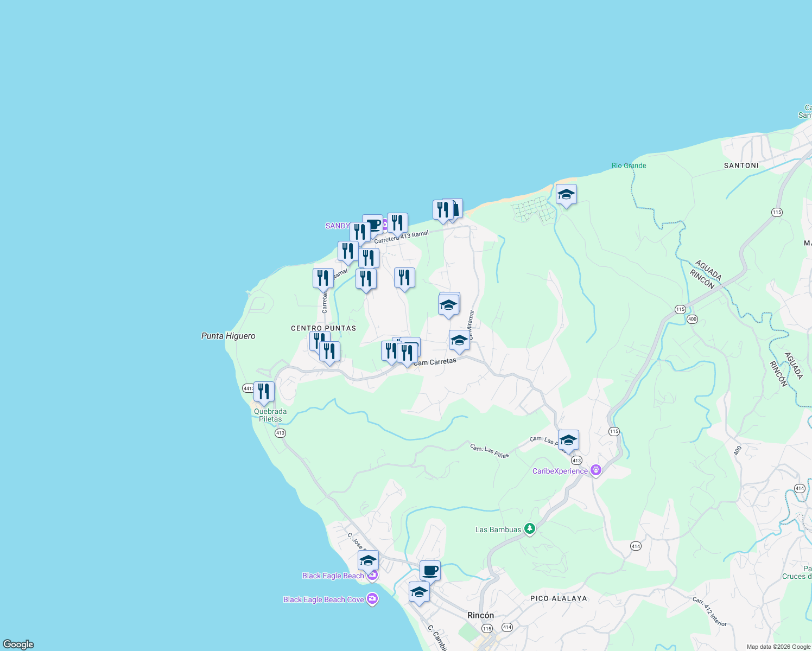812x651 pixels.
Task: Open the coffee cup icon on Carretera 413 Ramal
Action: 376,225
